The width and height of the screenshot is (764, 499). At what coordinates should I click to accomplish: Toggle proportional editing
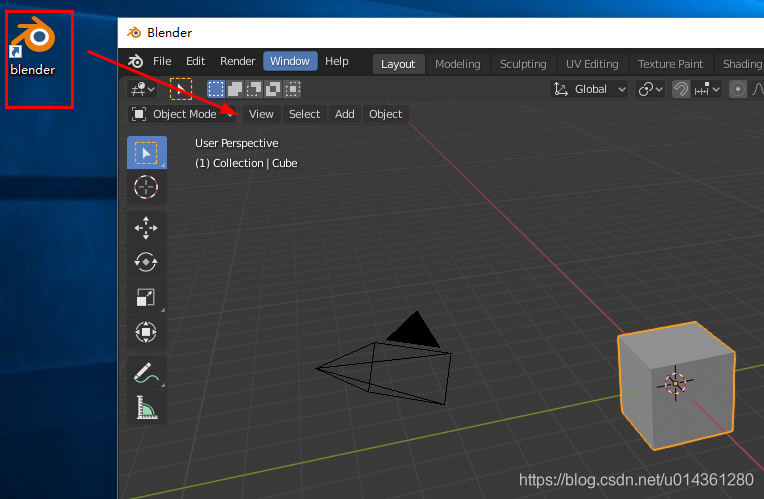pyautogui.click(x=738, y=89)
